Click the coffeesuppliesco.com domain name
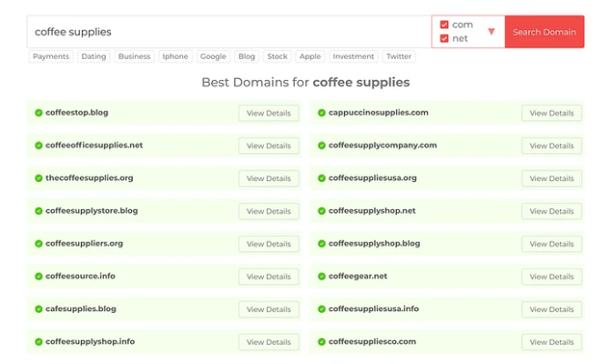This screenshot has width=609, height=364. coord(372,341)
